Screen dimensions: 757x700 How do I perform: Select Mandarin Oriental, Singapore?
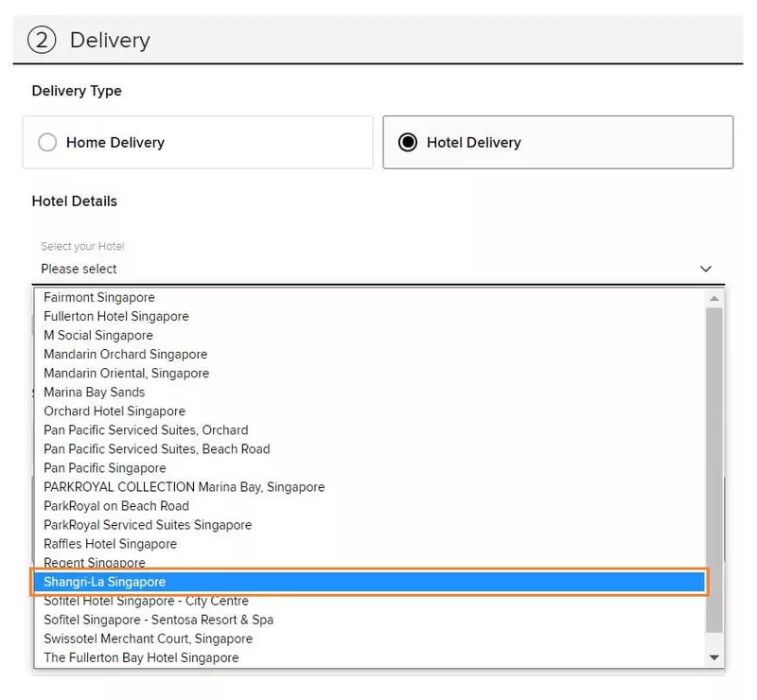coord(369,373)
